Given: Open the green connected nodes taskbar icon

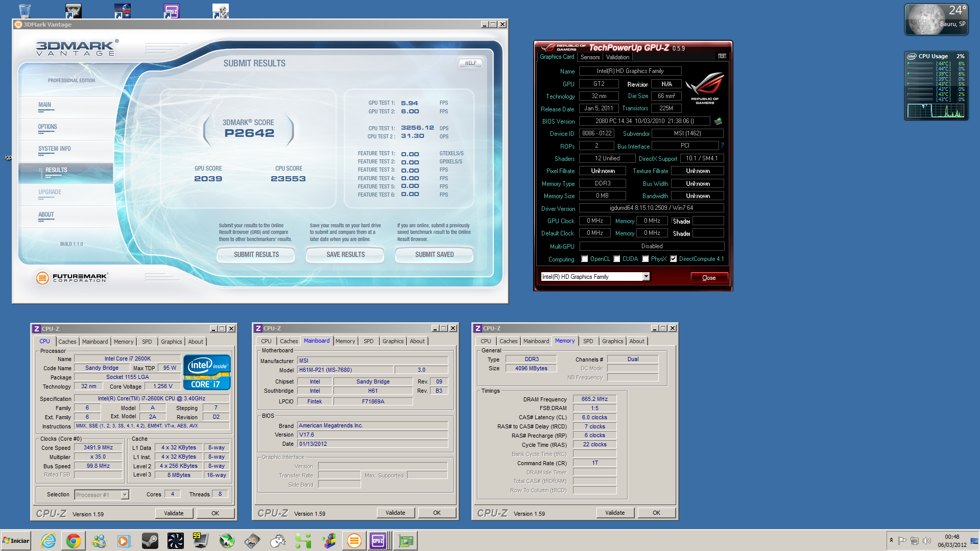Looking at the screenshot, I should click(303, 541).
